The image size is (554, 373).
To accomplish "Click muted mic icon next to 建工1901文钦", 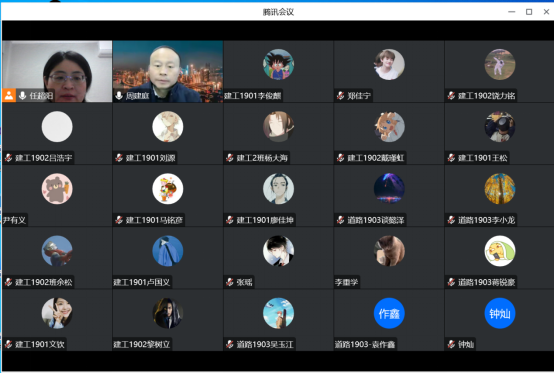I will (x=8, y=344).
